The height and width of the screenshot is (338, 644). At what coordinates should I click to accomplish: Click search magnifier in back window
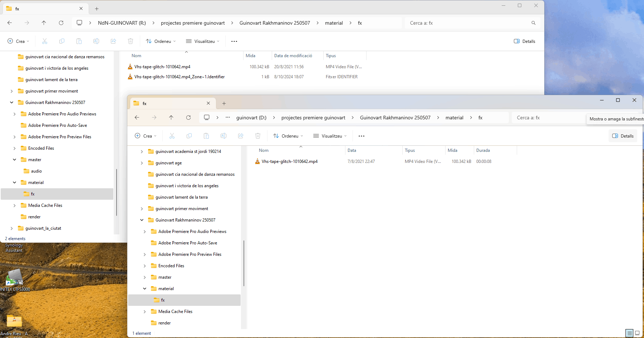click(x=534, y=23)
